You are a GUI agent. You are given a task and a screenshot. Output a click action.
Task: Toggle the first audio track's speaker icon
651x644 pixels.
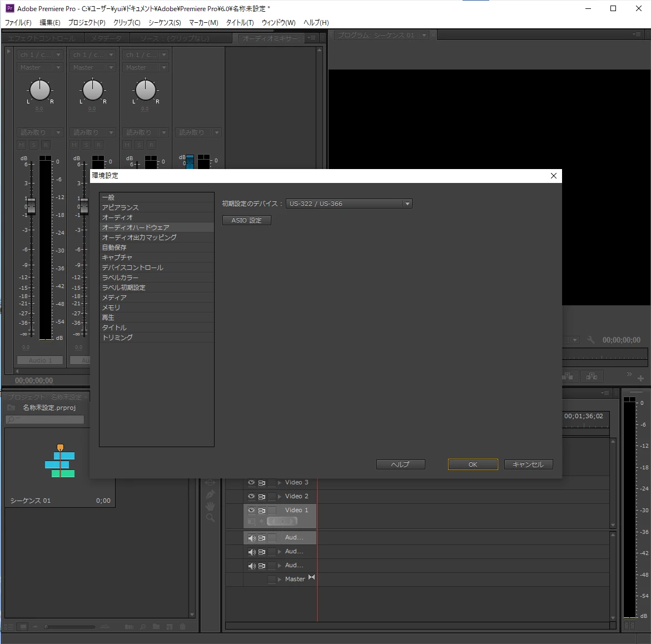click(x=252, y=538)
